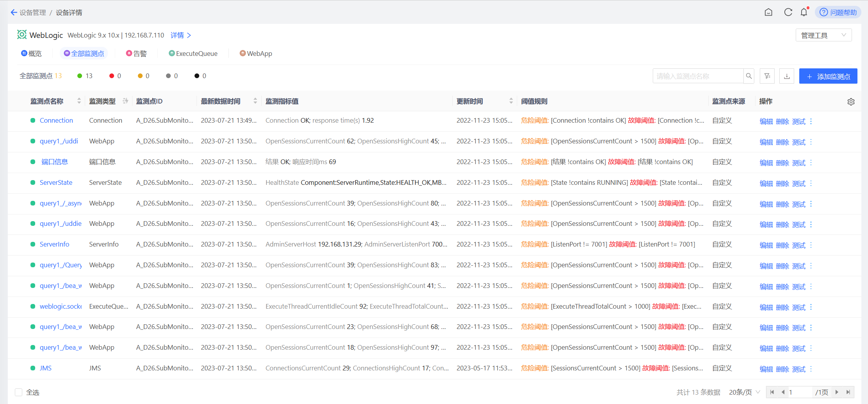Viewport: 868px width, 404px height.
Task: Click 测试 in the JMS row
Action: [x=799, y=369]
